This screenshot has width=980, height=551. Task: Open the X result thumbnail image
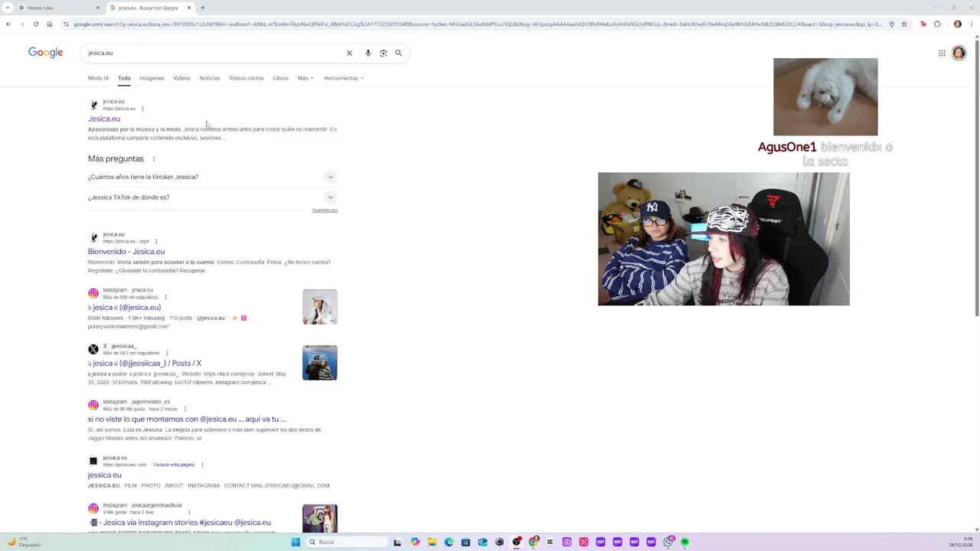320,363
